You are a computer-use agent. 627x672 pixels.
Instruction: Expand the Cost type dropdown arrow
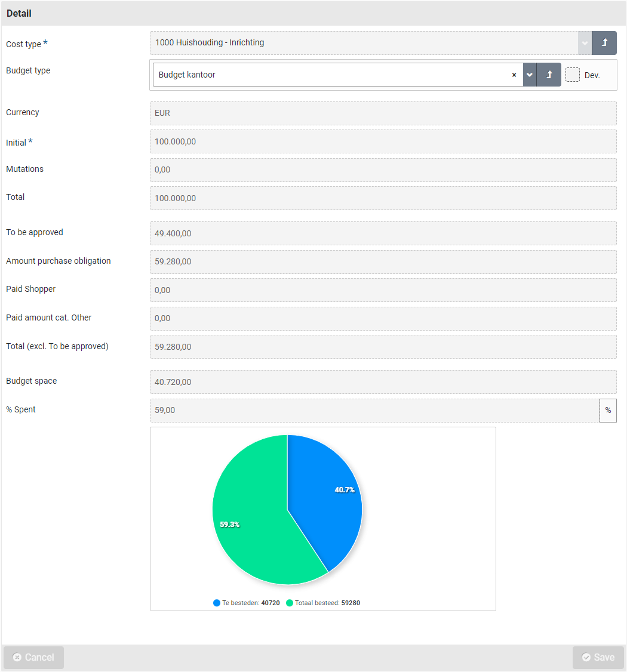point(585,43)
